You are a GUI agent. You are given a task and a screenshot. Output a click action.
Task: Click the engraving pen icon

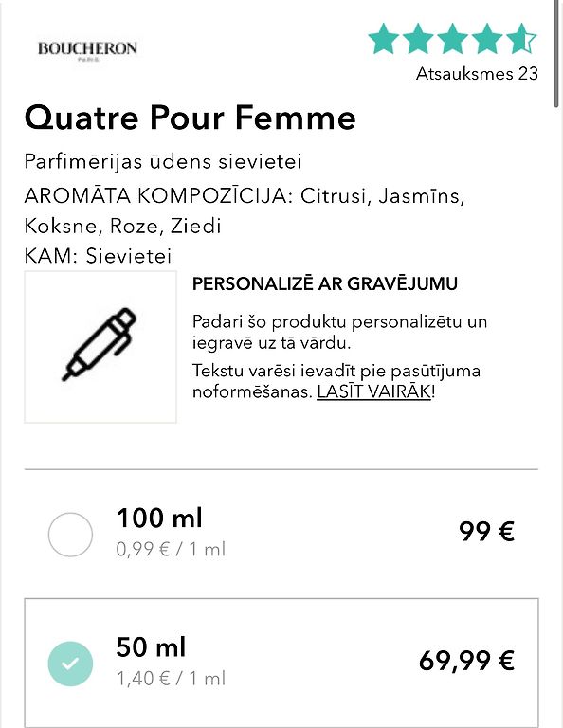[100, 344]
